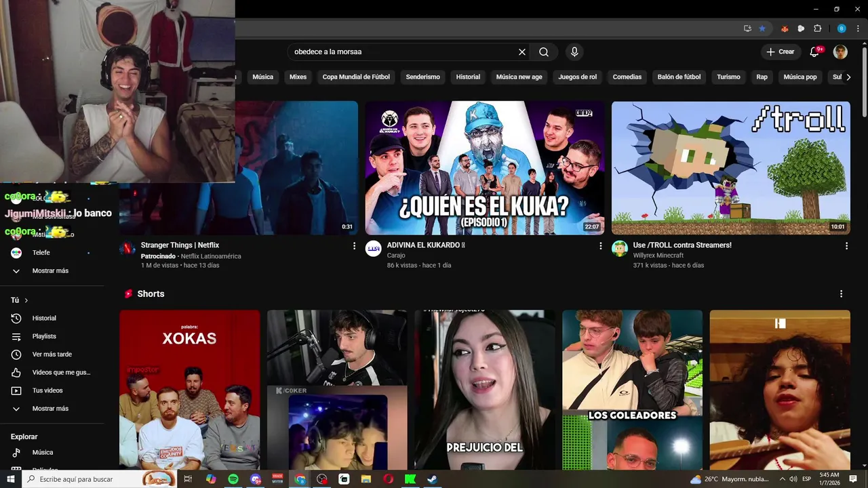Screen dimensions: 868x488
Task: Select the Música new age chip
Action: 519,77
